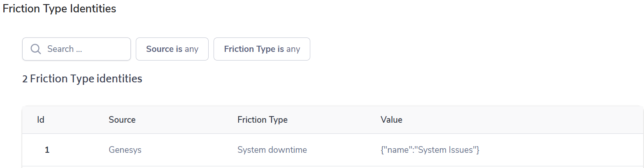Click the System Issues JSON value cell
This screenshot has height=168, width=644.
click(x=430, y=150)
